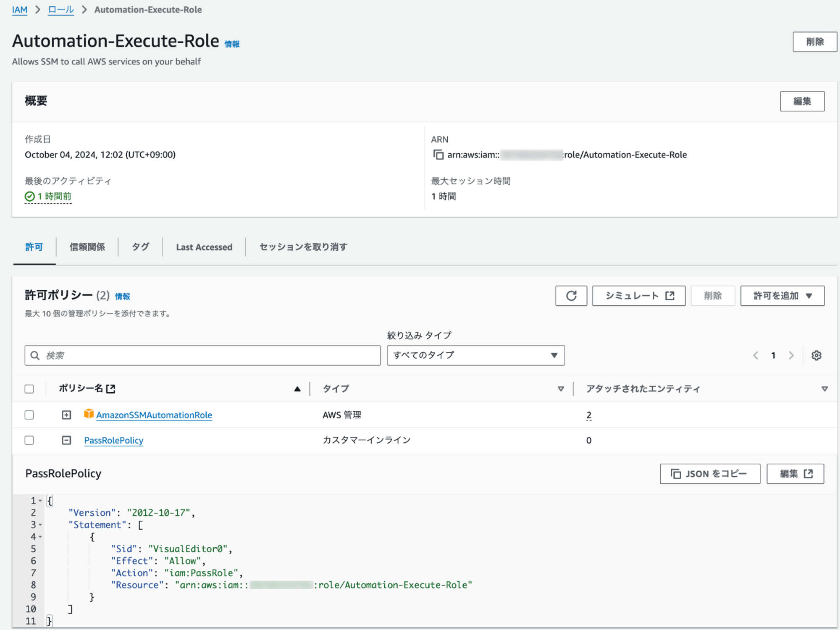Viewport: 840px width, 630px height.
Task: Open the 許可を追加 dropdown menu
Action: pos(782,296)
